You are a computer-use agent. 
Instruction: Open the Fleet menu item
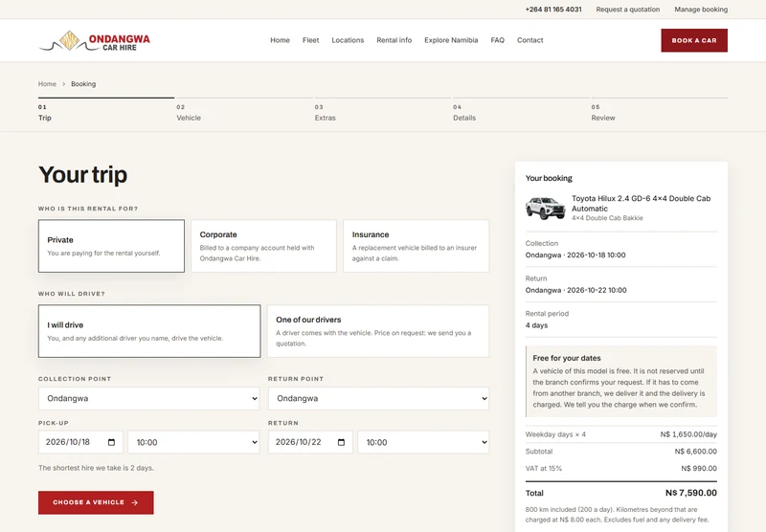[x=310, y=40]
